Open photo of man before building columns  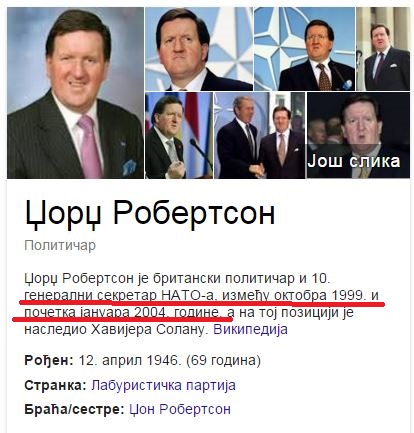pyautogui.click(x=383, y=49)
